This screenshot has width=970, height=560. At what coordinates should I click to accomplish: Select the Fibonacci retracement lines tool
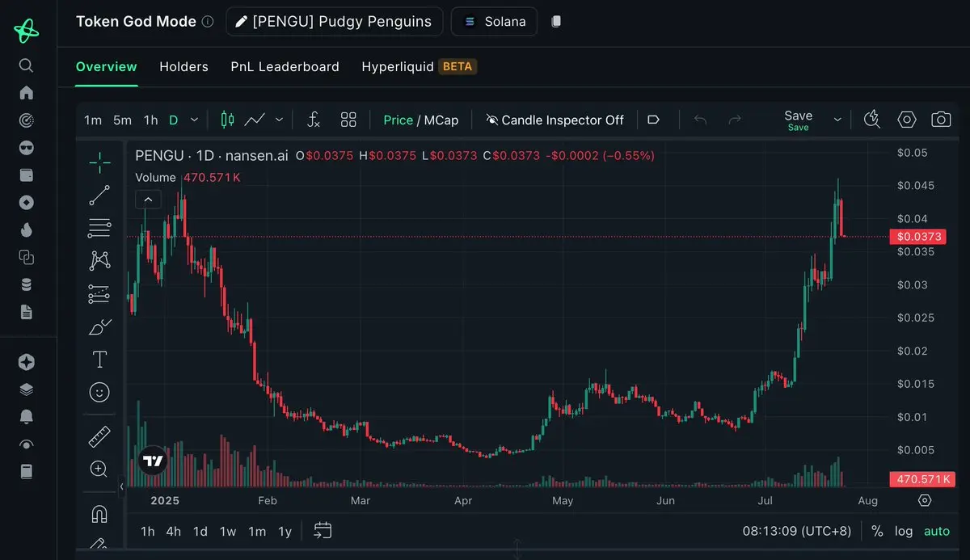tap(99, 229)
